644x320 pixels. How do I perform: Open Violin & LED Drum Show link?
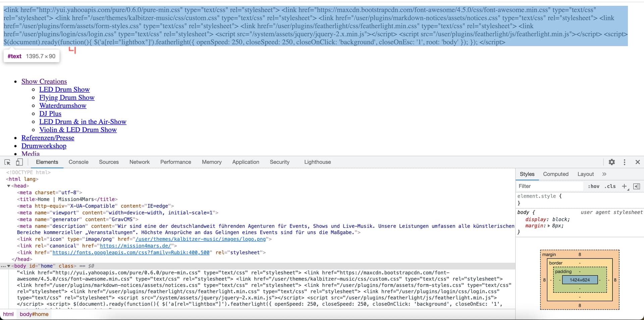78,130
